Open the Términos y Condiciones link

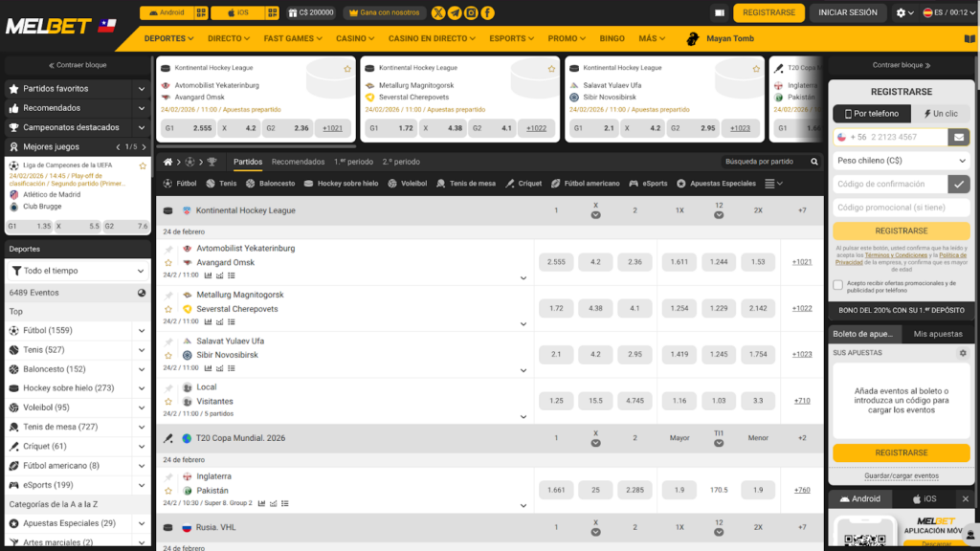896,255
